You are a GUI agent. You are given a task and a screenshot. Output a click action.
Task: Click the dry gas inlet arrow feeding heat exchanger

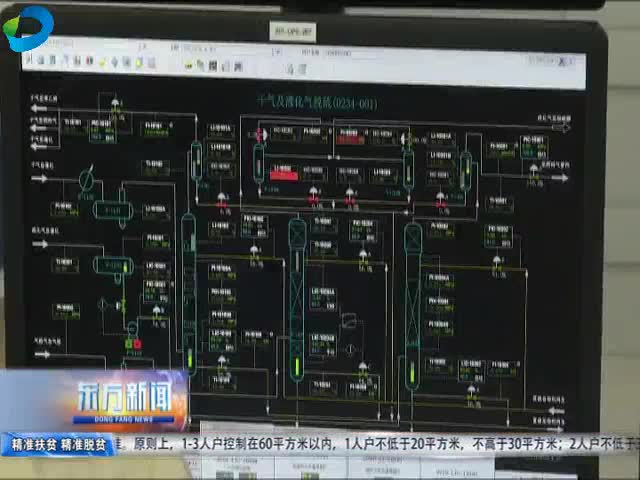39,178
